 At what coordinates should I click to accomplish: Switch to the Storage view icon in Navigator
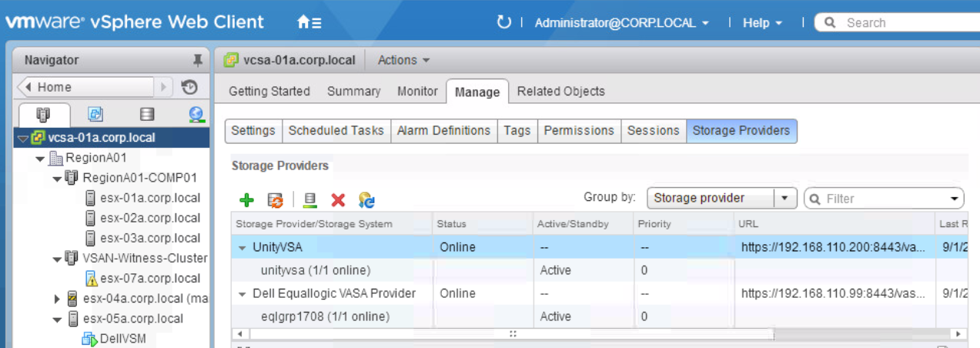(x=146, y=115)
